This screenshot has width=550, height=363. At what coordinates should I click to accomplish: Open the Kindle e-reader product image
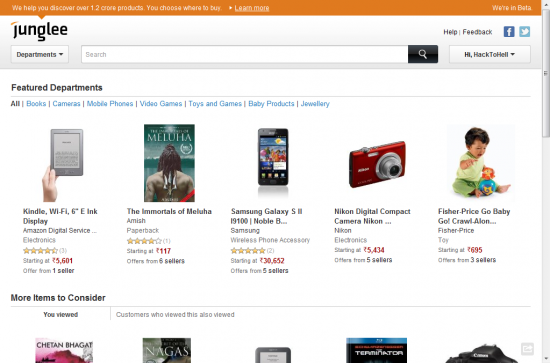(63, 164)
